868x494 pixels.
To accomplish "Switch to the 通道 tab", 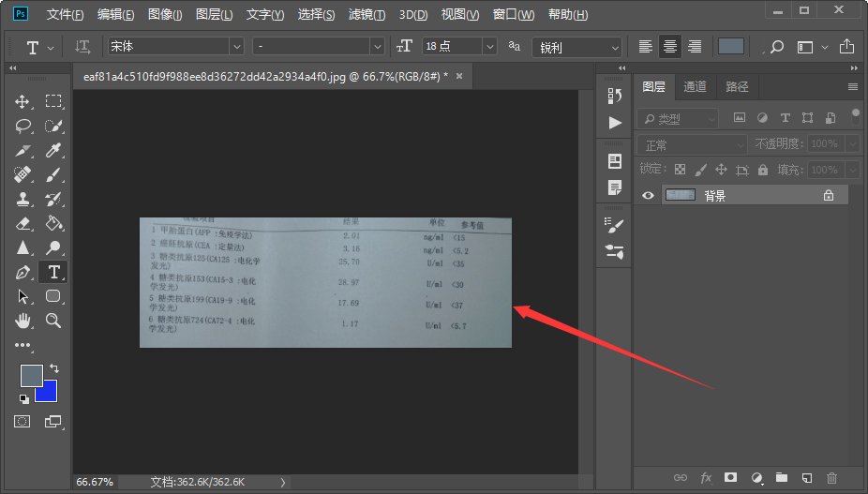I will [x=695, y=86].
